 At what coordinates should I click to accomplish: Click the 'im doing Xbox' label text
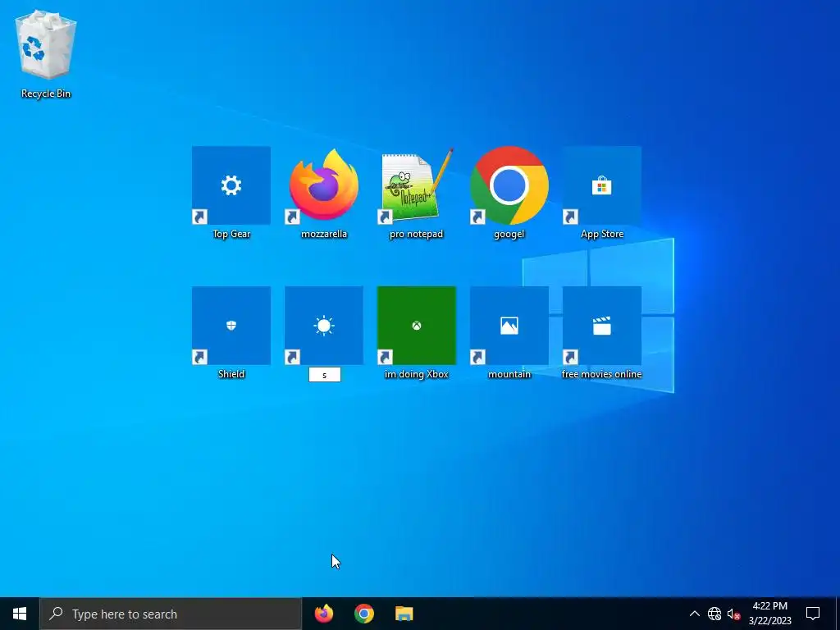tap(416, 374)
